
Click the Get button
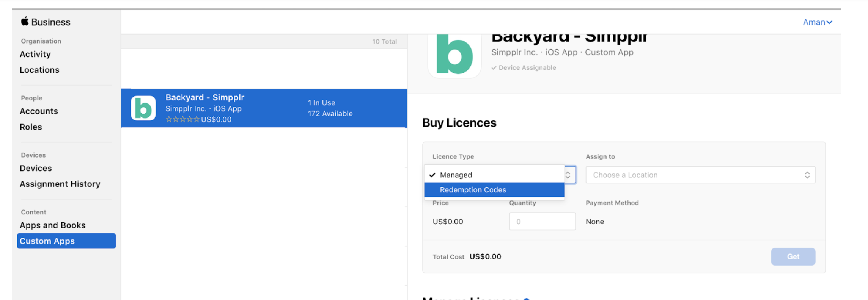click(x=793, y=257)
